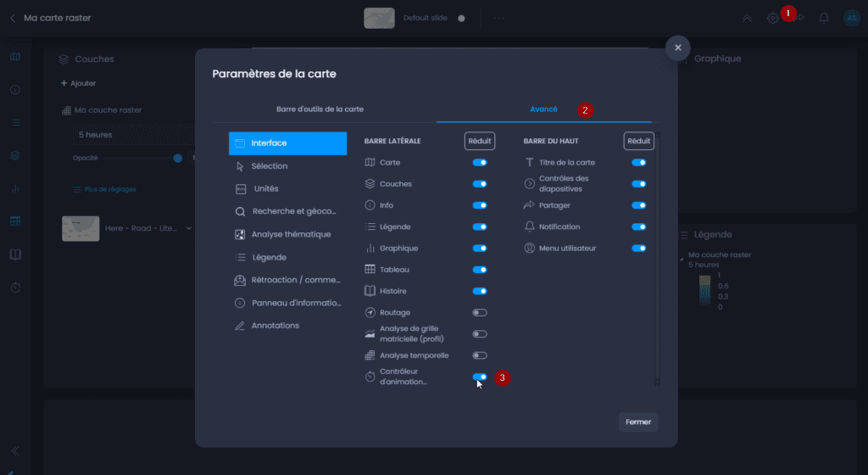The height and width of the screenshot is (475, 868).
Task: Click Ajouter to add a layer
Action: 78,83
